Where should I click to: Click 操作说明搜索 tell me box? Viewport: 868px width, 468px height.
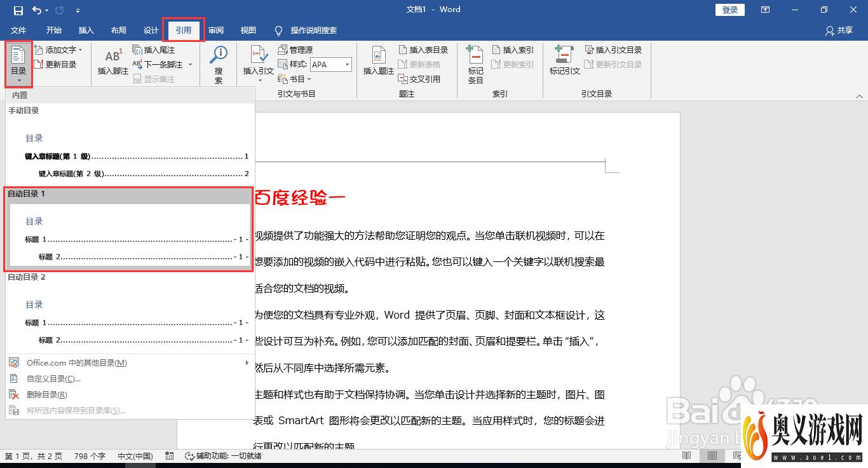pyautogui.click(x=306, y=31)
